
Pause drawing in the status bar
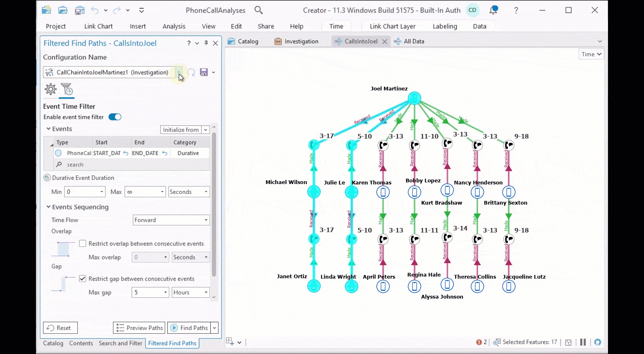(583, 342)
